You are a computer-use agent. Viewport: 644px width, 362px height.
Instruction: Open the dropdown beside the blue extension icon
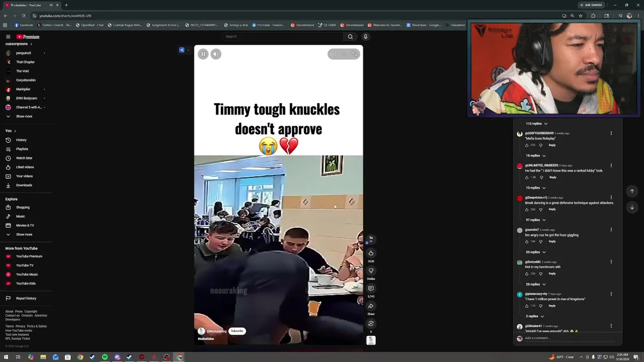click(188, 50)
